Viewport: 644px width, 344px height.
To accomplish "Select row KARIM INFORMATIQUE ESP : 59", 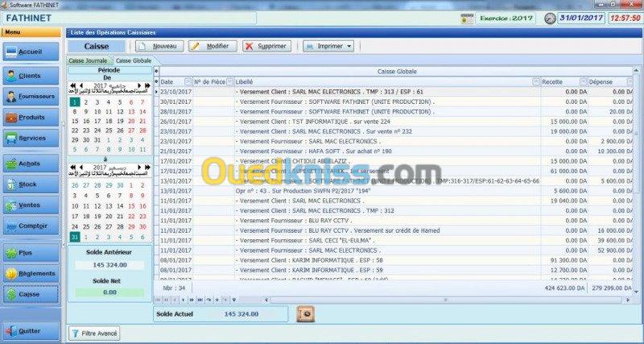I will [x=397, y=270].
